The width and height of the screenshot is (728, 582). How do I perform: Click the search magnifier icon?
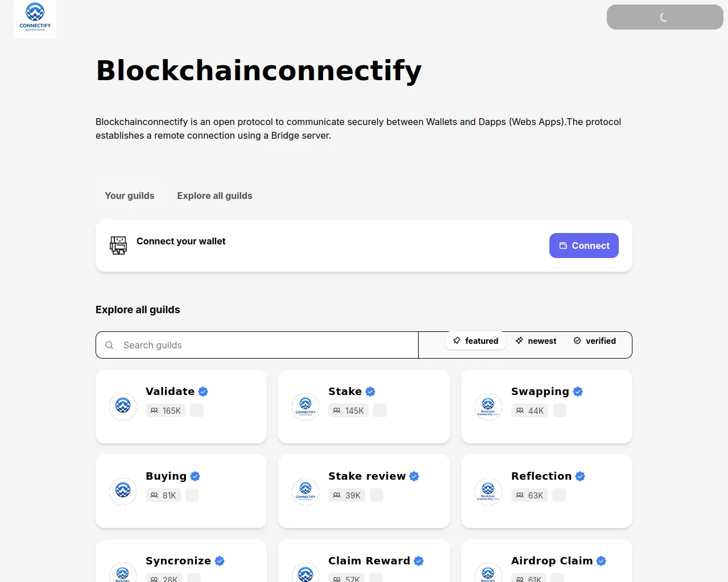[x=109, y=345]
